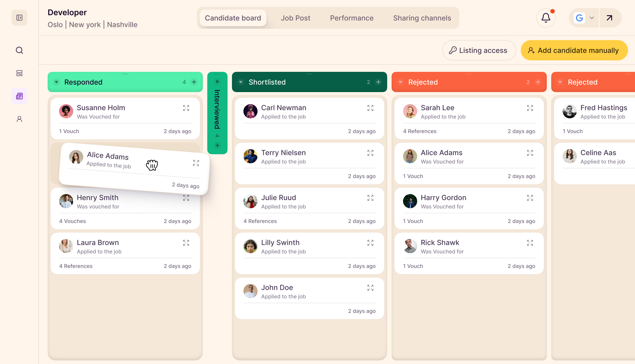Open the profile sidebar icon
Viewport: 635px width, 364px height.
coord(19,119)
